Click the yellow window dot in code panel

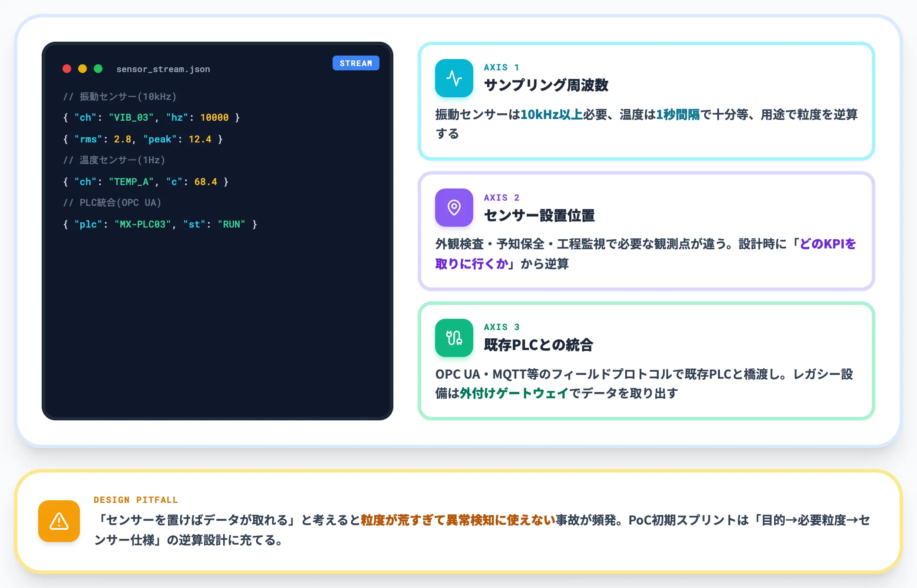(82, 69)
